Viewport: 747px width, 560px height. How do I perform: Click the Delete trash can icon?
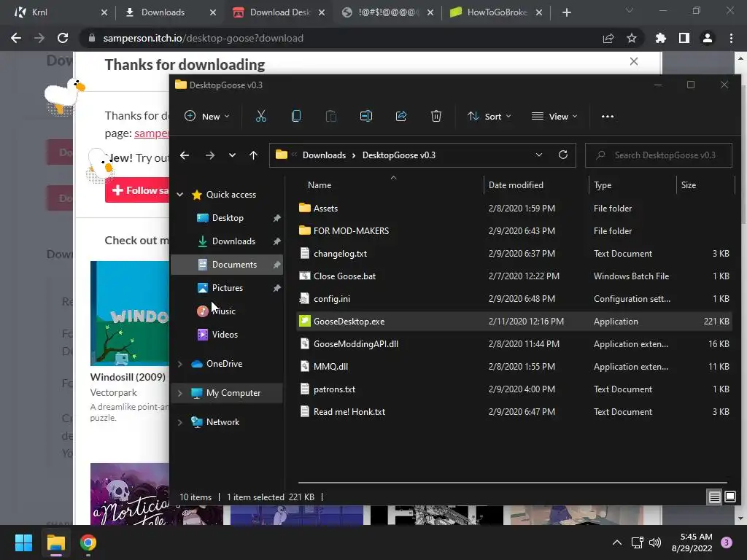436,116
